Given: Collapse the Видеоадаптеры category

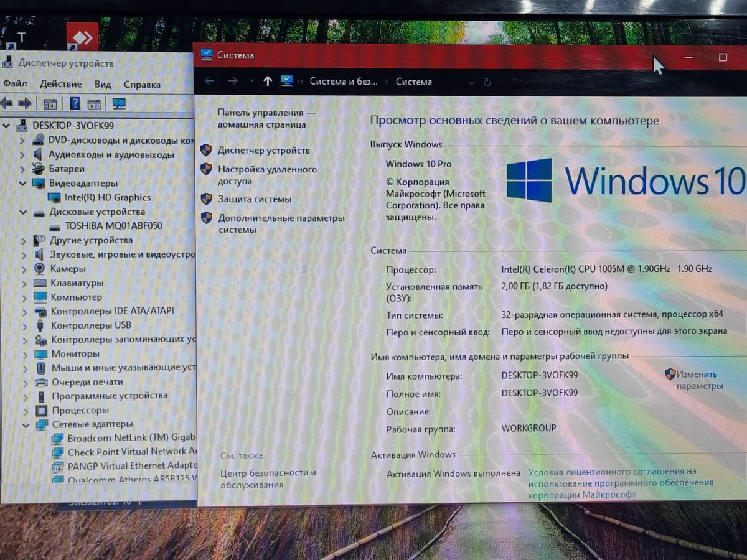Looking at the screenshot, I should (23, 184).
